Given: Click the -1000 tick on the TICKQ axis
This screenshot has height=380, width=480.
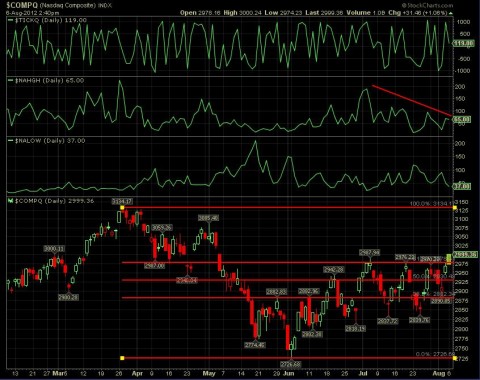Looking at the screenshot, I should tap(463, 71).
